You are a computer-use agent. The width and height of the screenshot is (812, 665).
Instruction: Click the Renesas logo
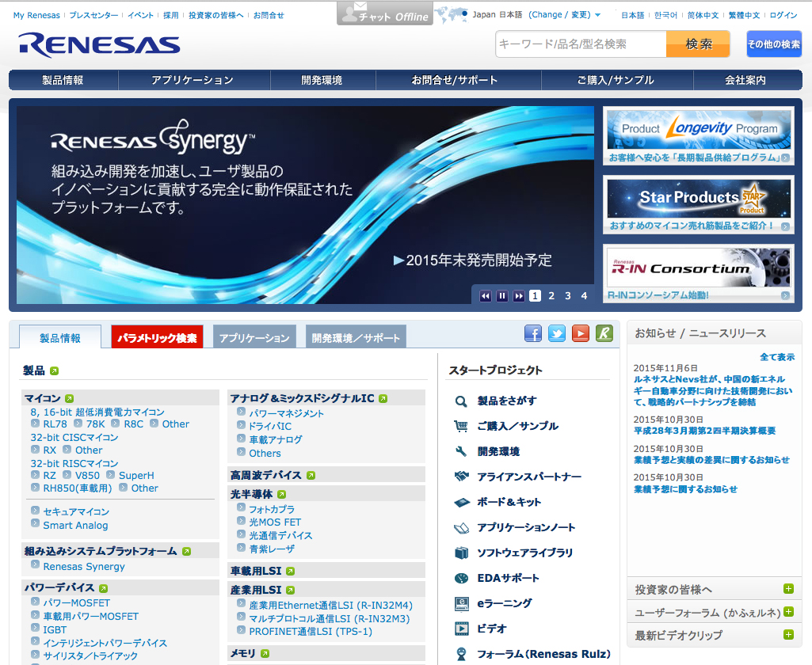100,45
